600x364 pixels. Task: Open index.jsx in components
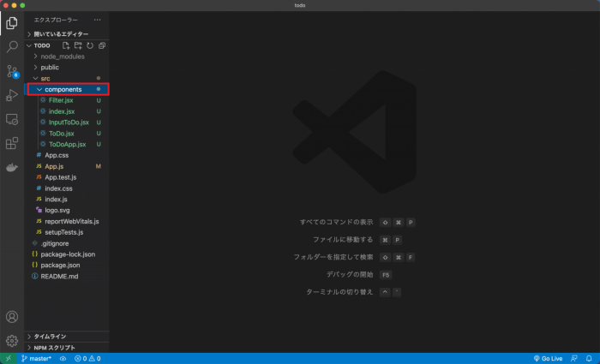pos(67,111)
